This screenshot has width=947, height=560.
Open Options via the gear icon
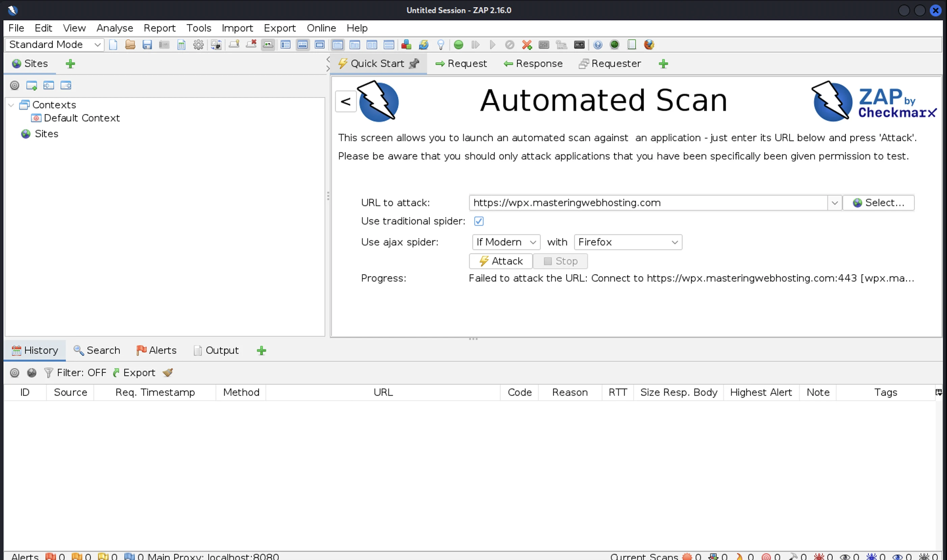pos(198,45)
